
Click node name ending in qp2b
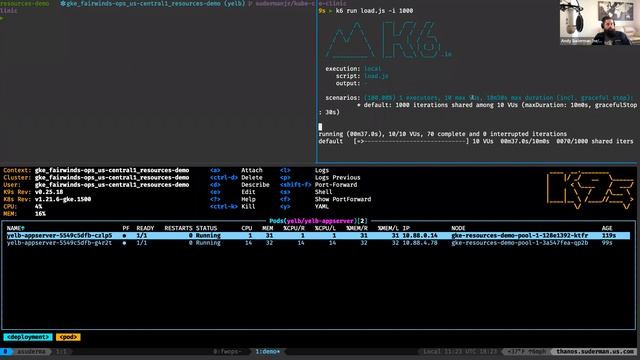pos(520,243)
